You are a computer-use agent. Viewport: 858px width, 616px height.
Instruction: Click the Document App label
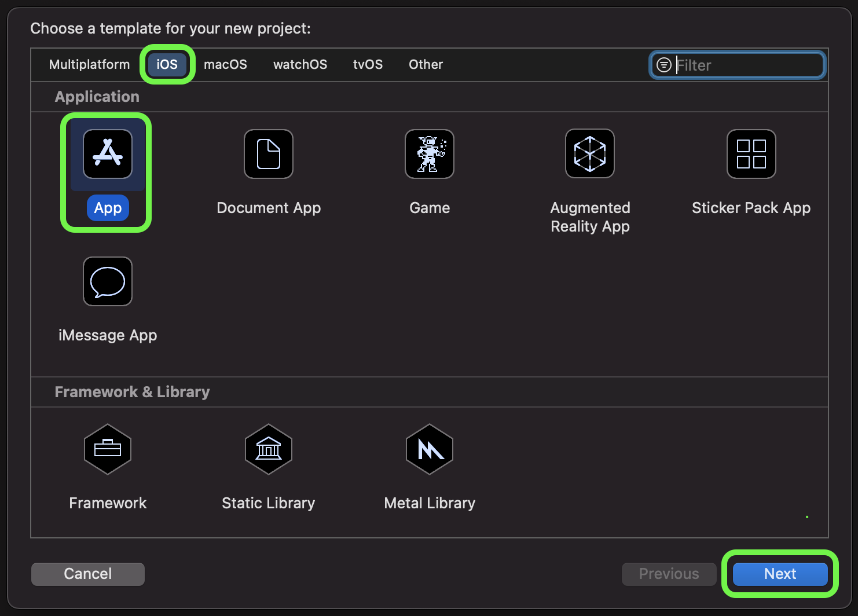[269, 208]
